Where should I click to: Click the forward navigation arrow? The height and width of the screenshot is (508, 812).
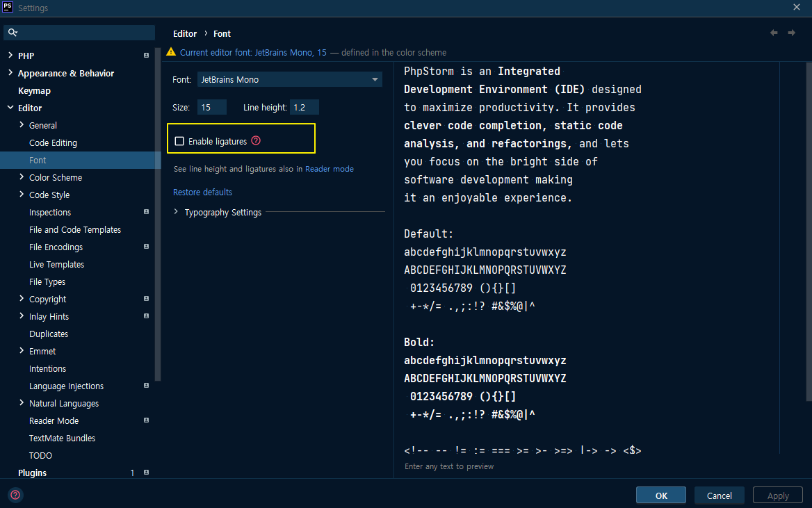pyautogui.click(x=792, y=33)
